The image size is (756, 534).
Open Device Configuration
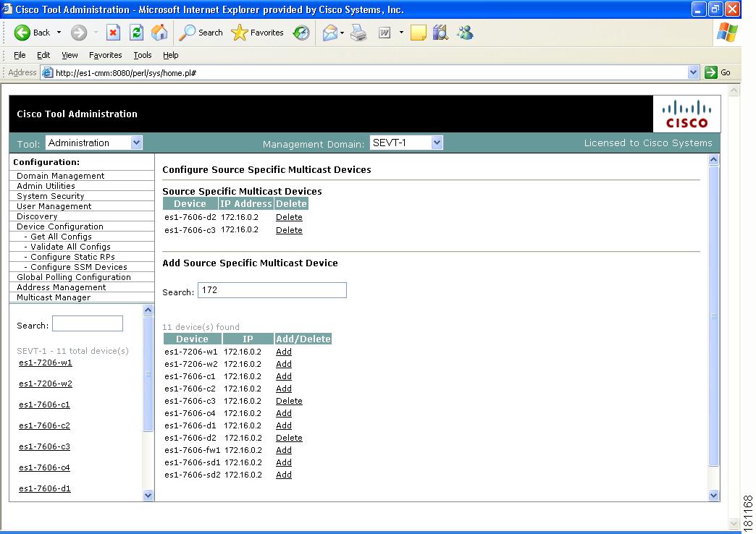[x=60, y=226]
